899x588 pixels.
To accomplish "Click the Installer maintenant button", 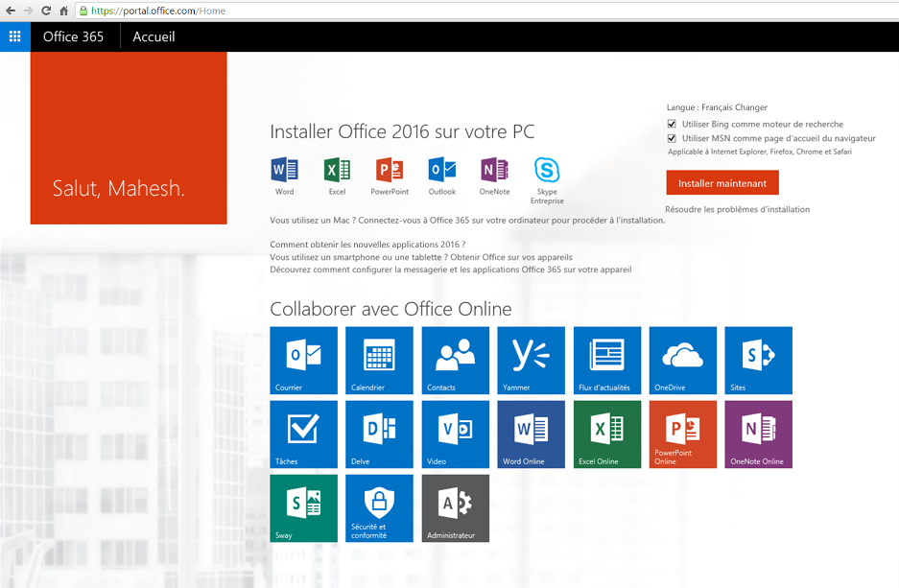I will click(722, 183).
